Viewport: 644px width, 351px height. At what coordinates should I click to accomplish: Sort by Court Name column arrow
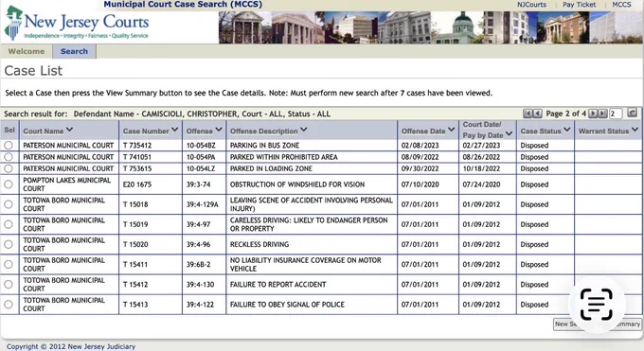tap(69, 130)
